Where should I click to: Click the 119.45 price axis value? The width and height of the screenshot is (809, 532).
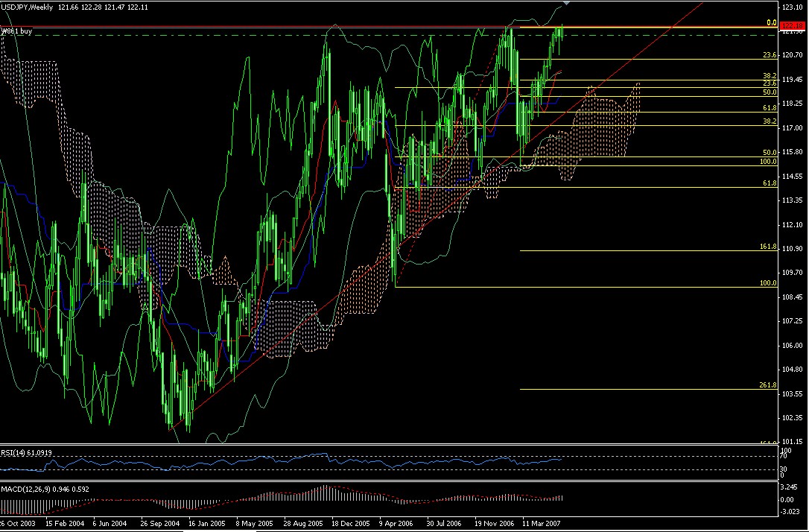coord(792,80)
